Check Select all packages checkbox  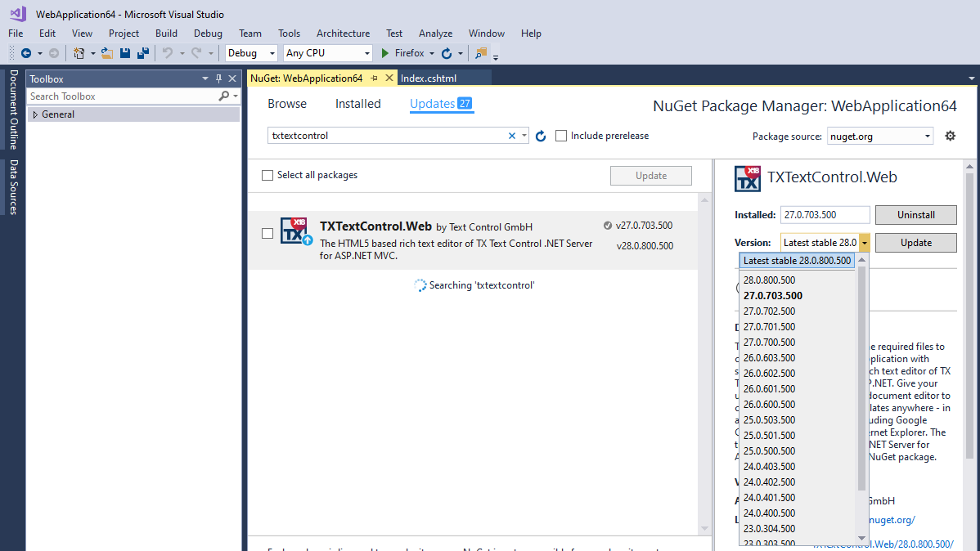click(267, 175)
